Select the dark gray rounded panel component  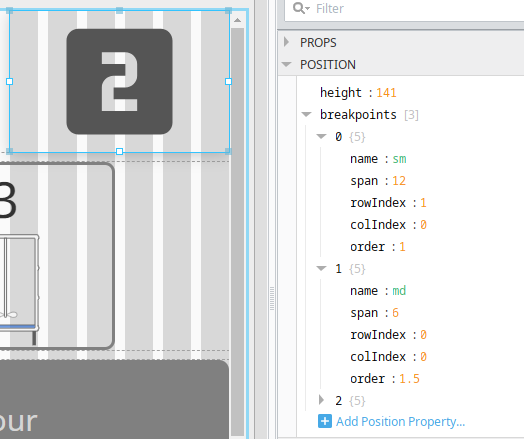(x=114, y=399)
